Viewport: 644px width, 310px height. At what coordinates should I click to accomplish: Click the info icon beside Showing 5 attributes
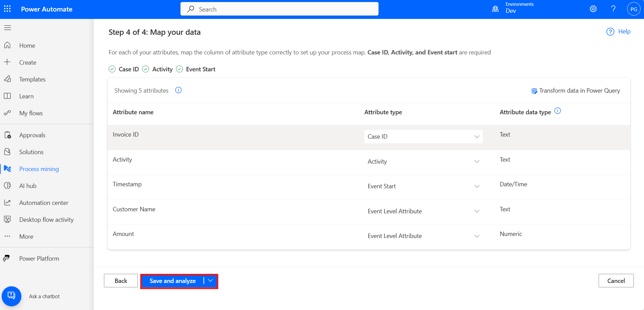point(178,90)
